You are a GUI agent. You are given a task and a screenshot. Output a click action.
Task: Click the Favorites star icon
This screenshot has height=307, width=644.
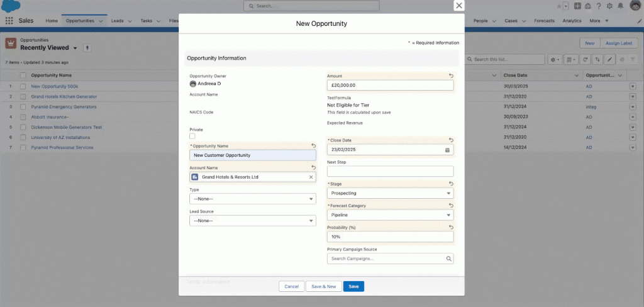[x=558, y=6]
